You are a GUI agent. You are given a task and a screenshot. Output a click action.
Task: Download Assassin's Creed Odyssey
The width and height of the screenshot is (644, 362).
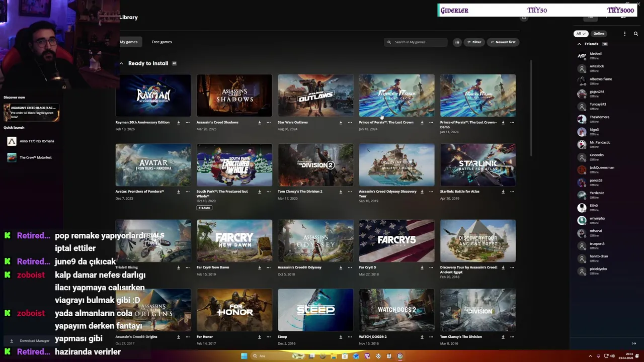(341, 267)
